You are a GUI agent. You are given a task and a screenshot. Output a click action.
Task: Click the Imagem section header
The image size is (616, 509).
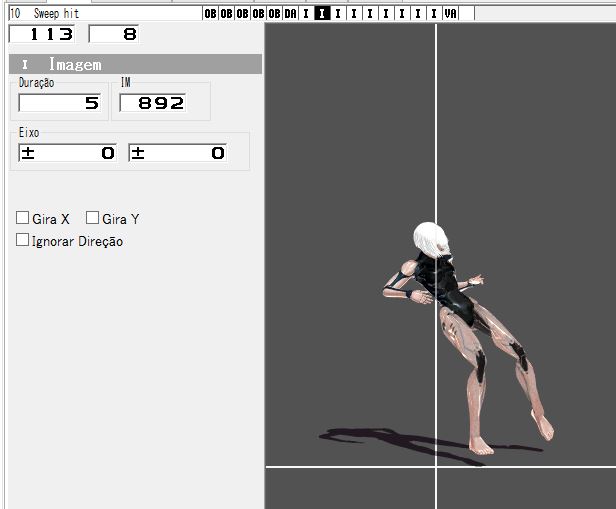click(x=135, y=64)
